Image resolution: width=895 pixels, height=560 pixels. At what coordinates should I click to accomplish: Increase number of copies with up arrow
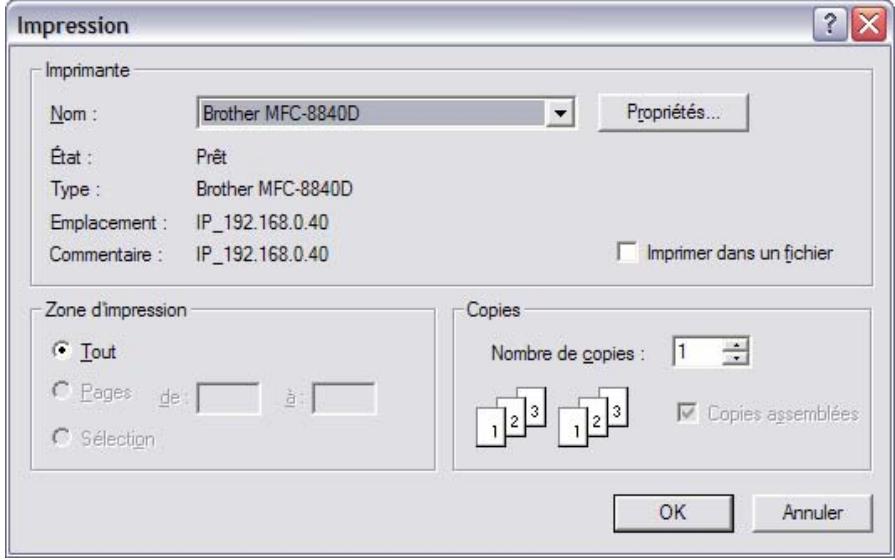click(x=736, y=344)
